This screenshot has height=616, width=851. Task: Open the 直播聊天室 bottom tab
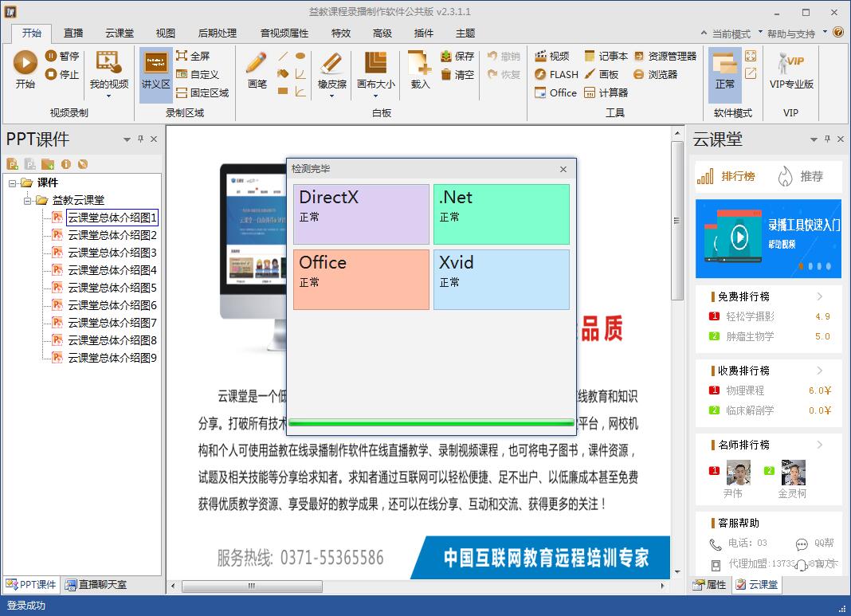coord(96,584)
